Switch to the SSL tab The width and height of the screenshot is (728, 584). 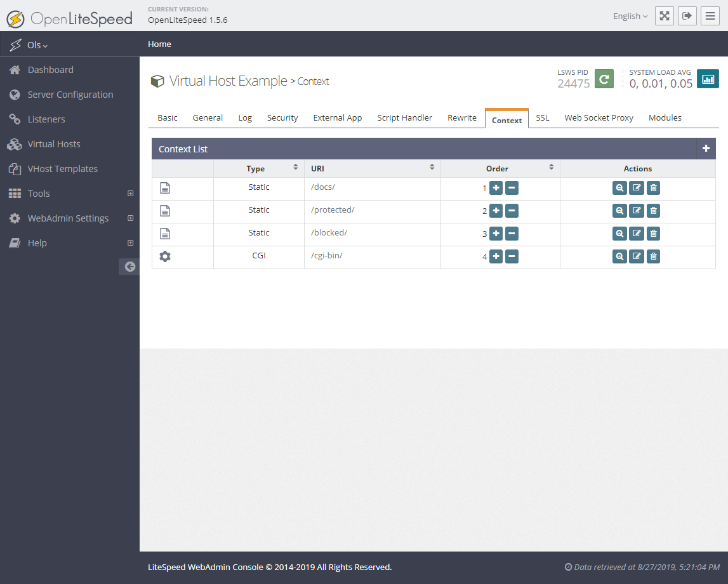[542, 118]
